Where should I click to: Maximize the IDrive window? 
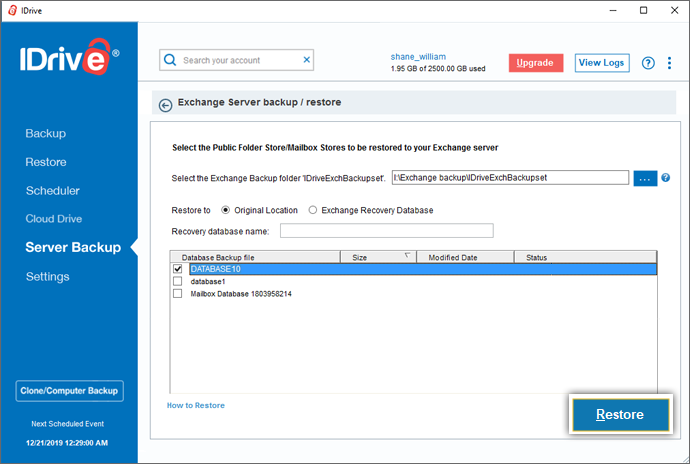click(x=643, y=10)
